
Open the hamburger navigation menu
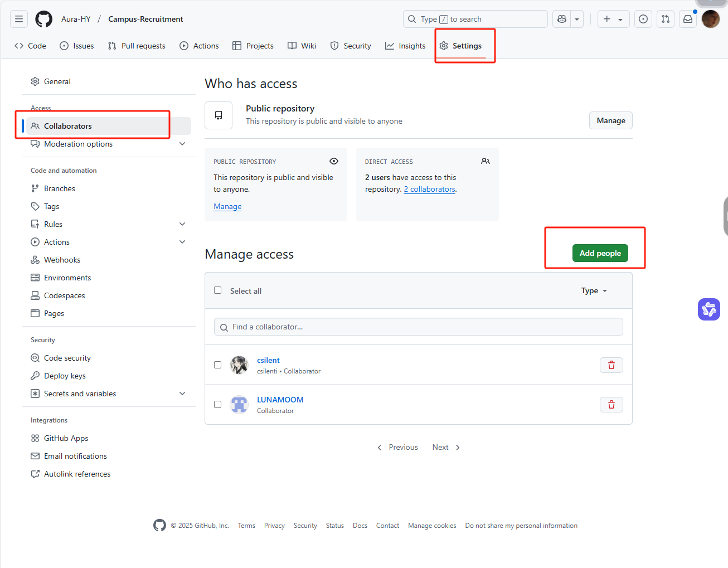(19, 19)
